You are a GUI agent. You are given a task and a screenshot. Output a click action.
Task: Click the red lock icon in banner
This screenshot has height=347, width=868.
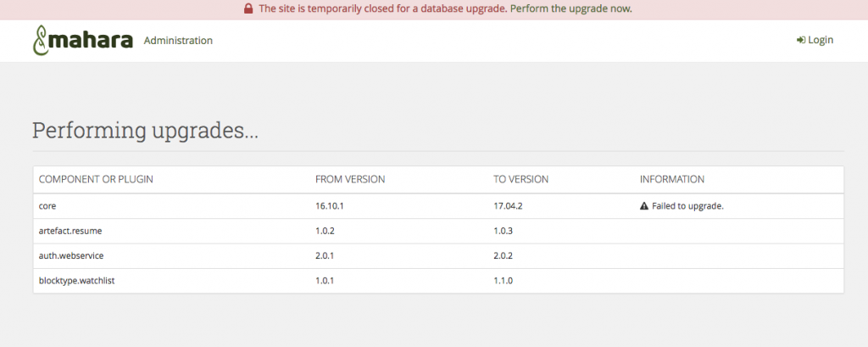tap(248, 8)
